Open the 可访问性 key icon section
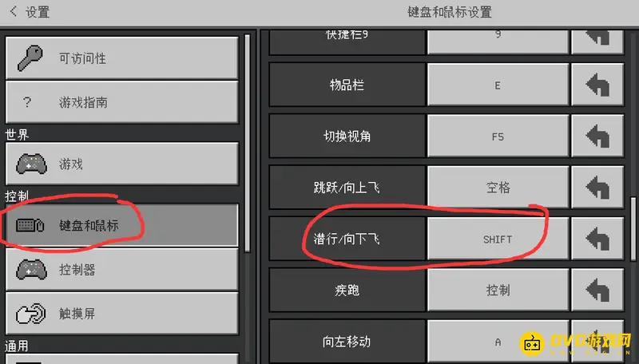The width and height of the screenshot is (639, 364). (x=122, y=57)
